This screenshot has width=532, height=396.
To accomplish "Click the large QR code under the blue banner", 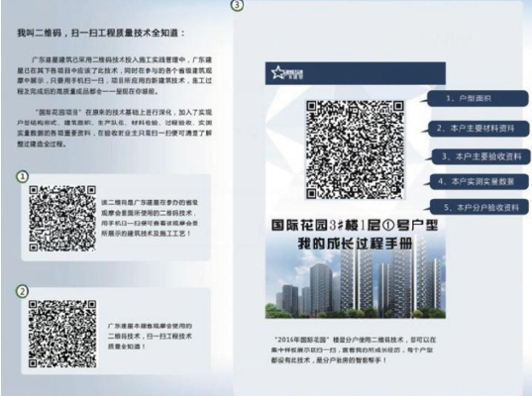I will point(356,149).
